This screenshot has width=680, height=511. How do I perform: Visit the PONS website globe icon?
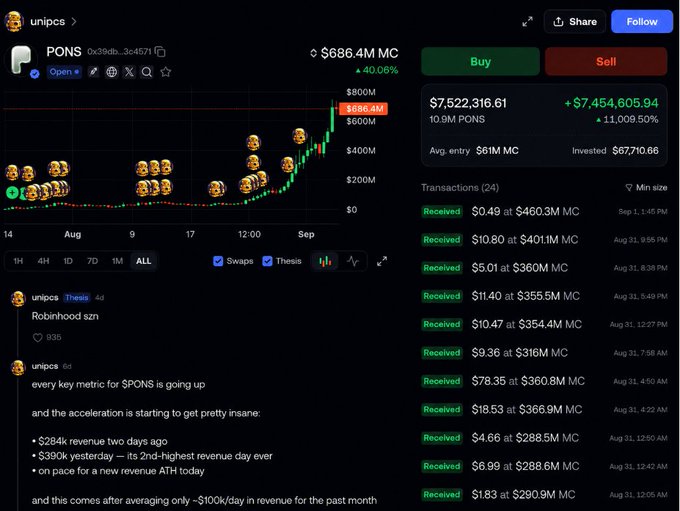point(111,72)
